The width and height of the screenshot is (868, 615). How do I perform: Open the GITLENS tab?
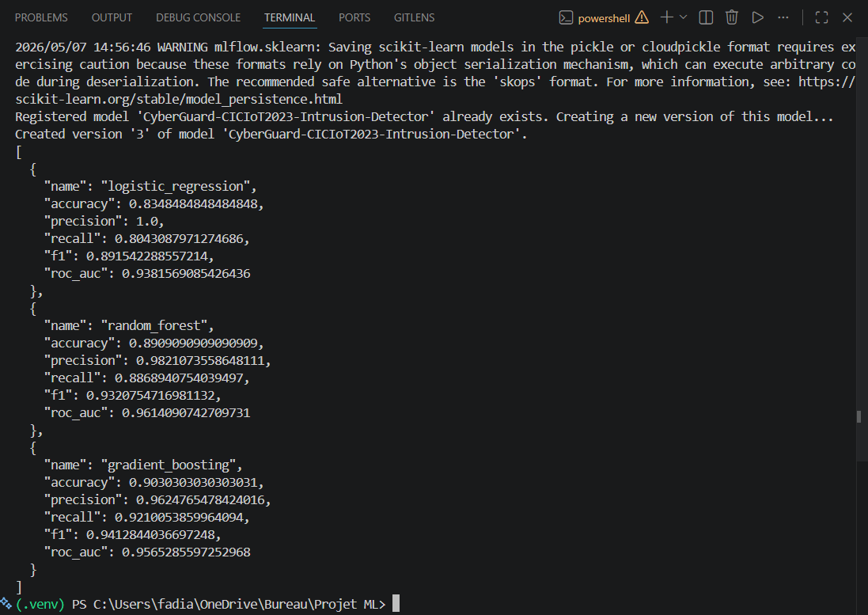point(414,17)
